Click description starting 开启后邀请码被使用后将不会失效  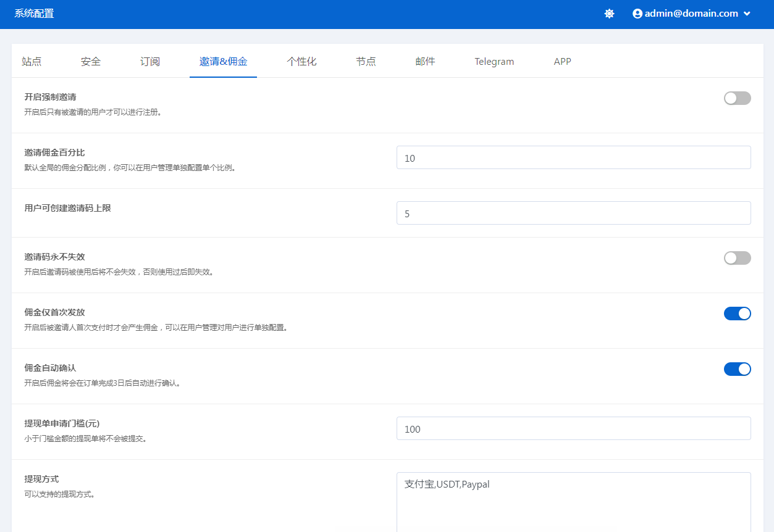(x=119, y=272)
